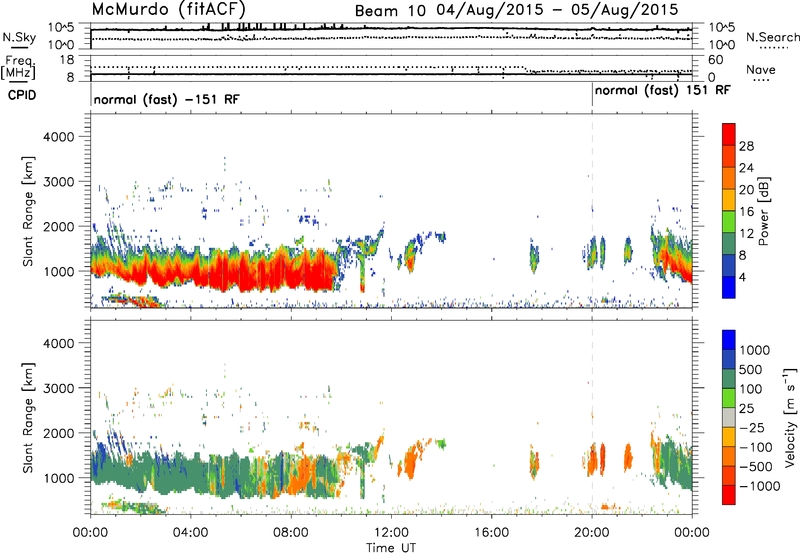Click the Slant Range label of power panel
This screenshot has width=800, height=554.
28,211
